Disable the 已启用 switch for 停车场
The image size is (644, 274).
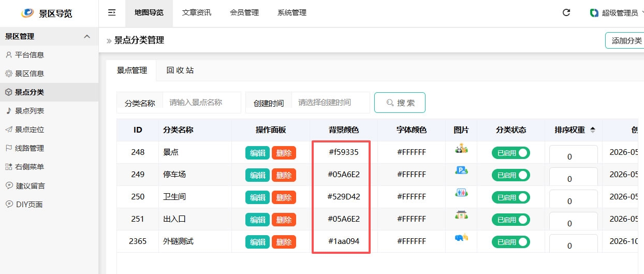tap(510, 175)
